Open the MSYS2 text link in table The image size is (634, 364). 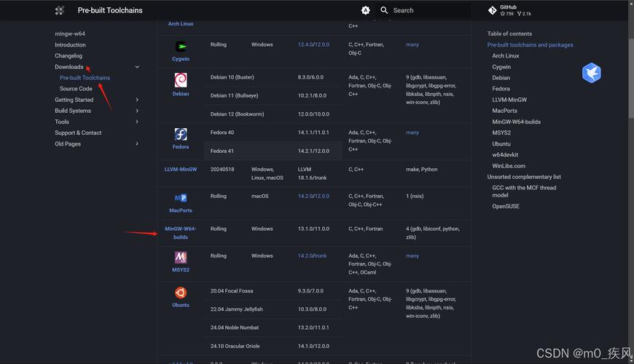point(181,270)
